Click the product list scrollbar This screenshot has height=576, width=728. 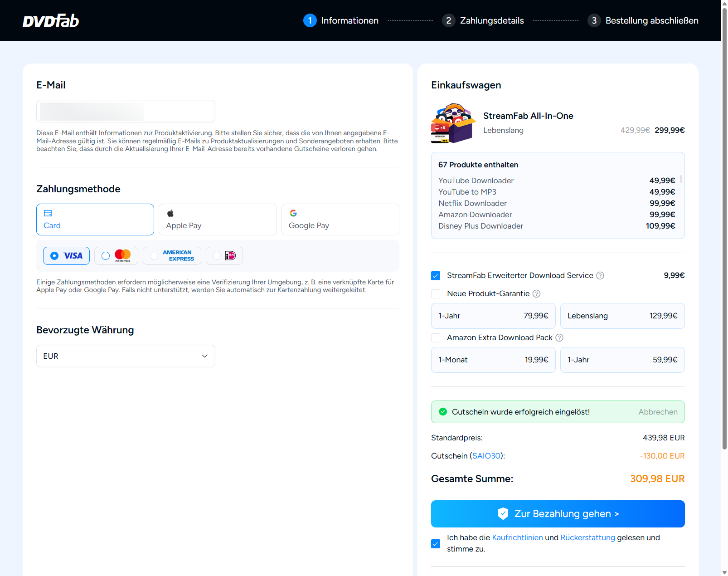pyautogui.click(x=681, y=179)
